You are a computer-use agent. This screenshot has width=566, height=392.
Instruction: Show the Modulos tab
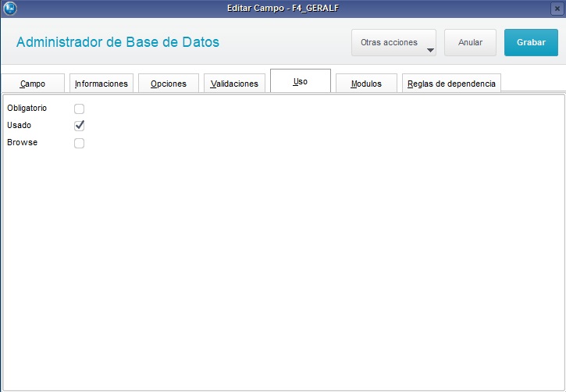(366, 84)
